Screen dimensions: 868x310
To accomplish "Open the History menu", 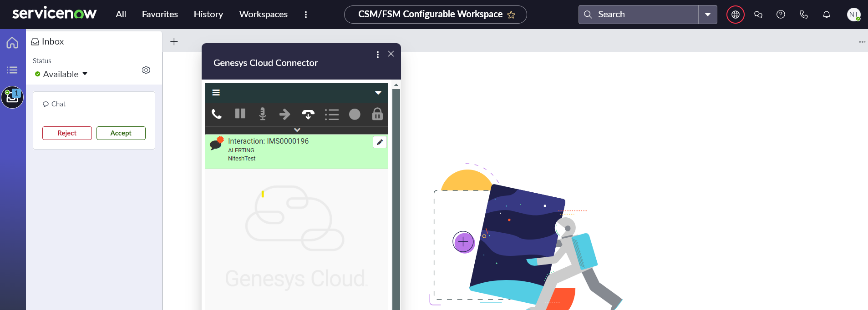I will 208,14.
